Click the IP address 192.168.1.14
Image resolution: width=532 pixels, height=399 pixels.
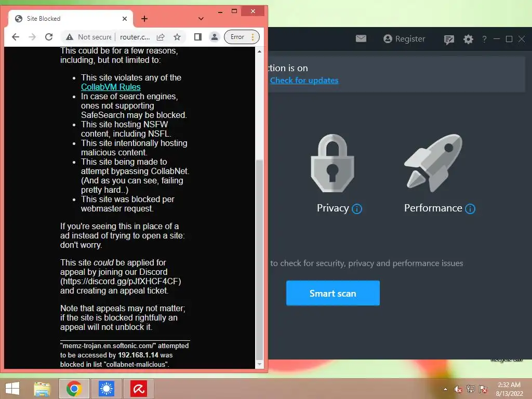click(x=138, y=355)
